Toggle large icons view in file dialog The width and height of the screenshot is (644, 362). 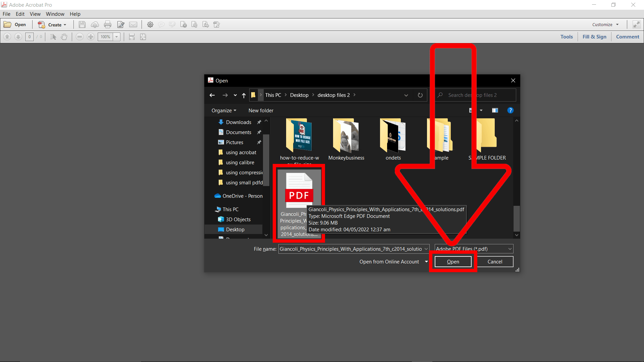tap(470, 111)
